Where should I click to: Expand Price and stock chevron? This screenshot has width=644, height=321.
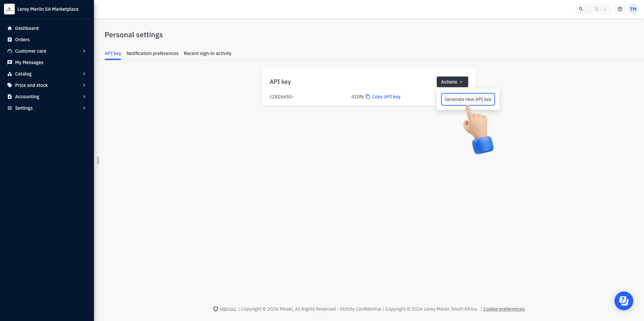[x=84, y=85]
